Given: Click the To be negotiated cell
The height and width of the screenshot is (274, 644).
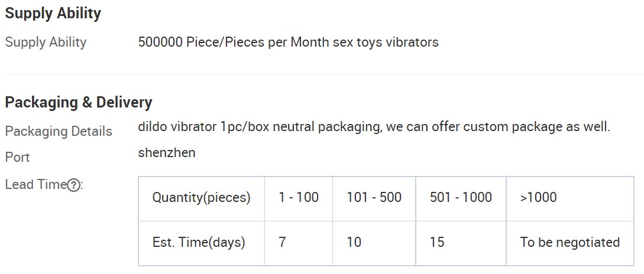Looking at the screenshot, I should tap(570, 243).
